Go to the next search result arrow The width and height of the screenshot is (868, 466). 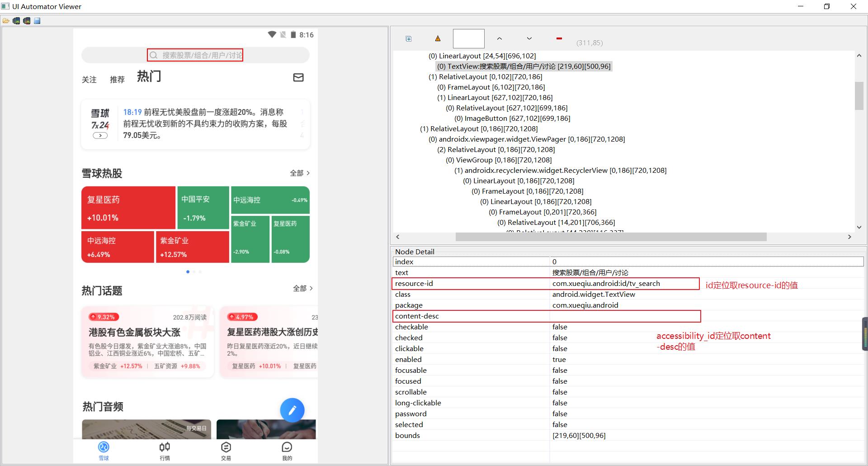pos(529,38)
